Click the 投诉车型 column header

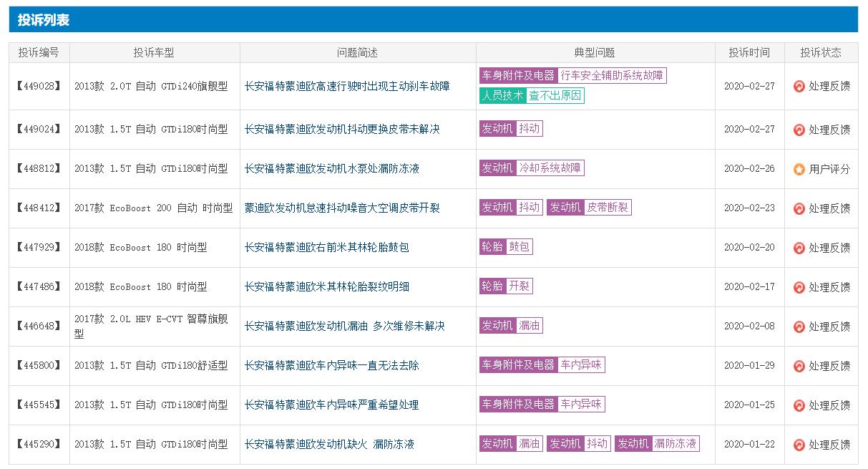coord(154,51)
